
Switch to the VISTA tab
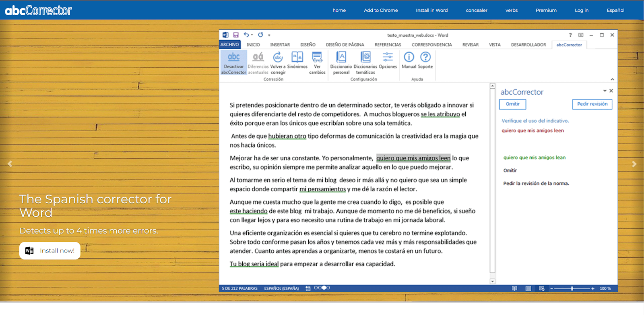pyautogui.click(x=495, y=45)
